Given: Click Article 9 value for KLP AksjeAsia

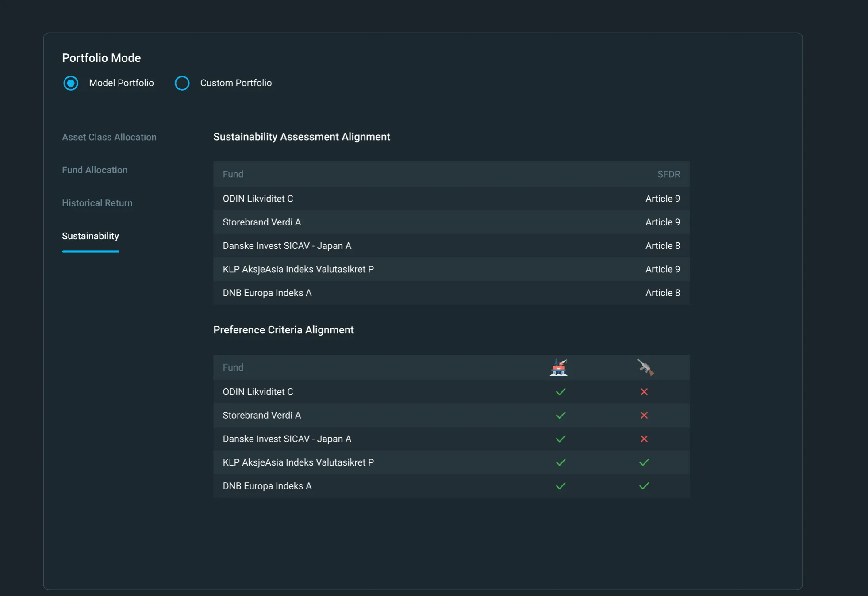Looking at the screenshot, I should click(x=663, y=269).
